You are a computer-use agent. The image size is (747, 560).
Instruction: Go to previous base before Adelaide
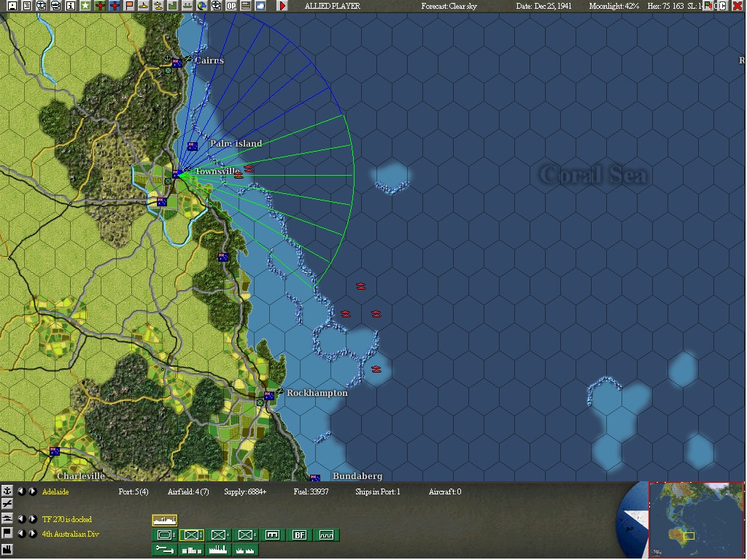click(x=21, y=491)
